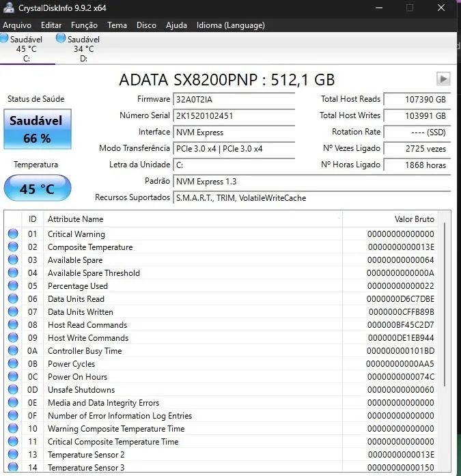Click Total Host Reads value 107390 GB
Image resolution: width=461 pixels, height=476 pixels.
click(417, 99)
